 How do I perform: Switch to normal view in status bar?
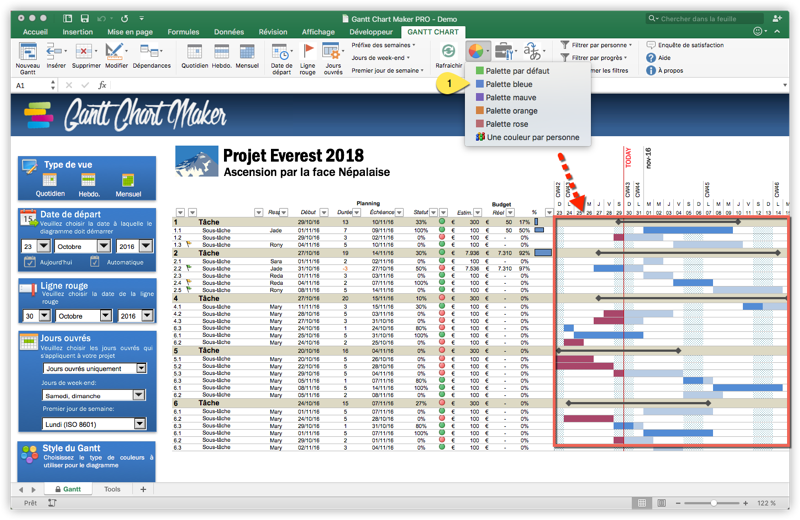pos(642,503)
